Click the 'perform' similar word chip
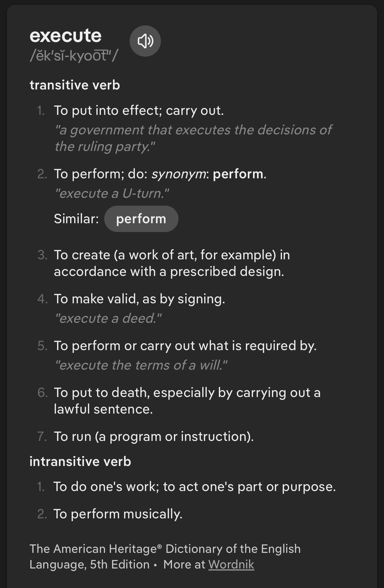 pos(141,219)
